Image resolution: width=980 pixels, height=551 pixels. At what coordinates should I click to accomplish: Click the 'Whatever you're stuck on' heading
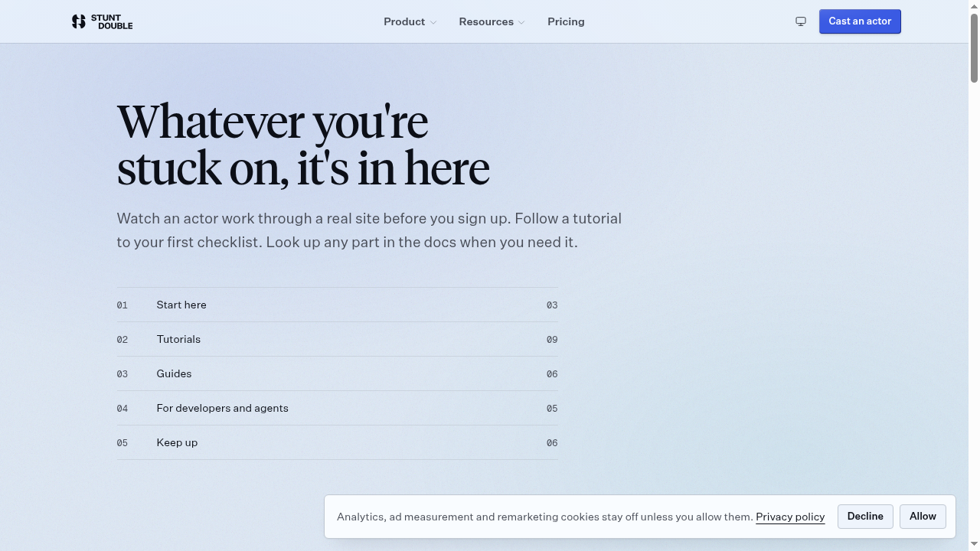[x=303, y=145]
